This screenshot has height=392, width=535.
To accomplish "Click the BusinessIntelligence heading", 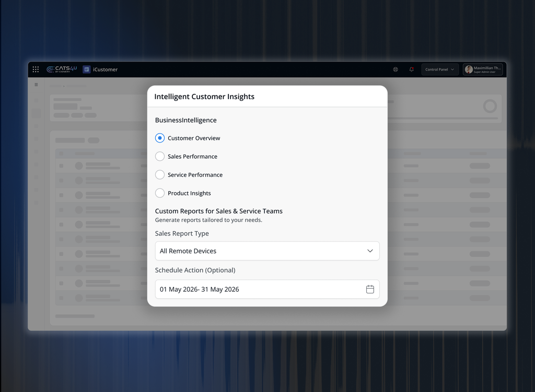I will (185, 120).
